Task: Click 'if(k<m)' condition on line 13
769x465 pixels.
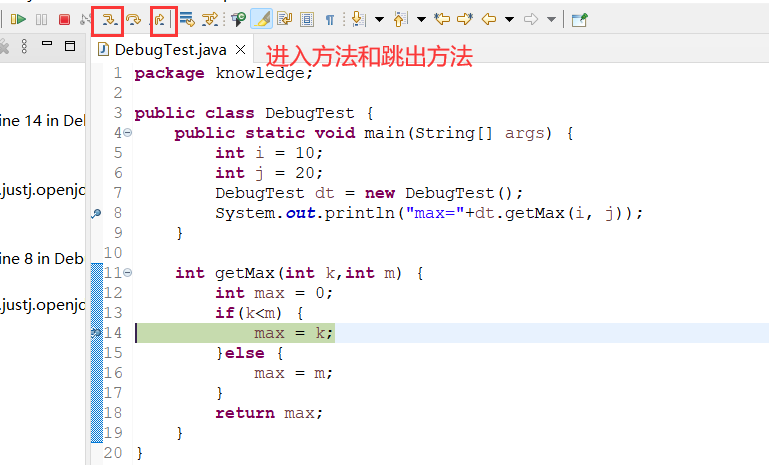Action: [x=249, y=313]
